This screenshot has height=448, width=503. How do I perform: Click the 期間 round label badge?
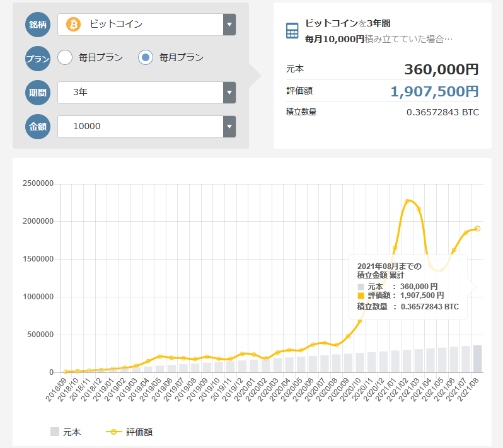pos(37,92)
